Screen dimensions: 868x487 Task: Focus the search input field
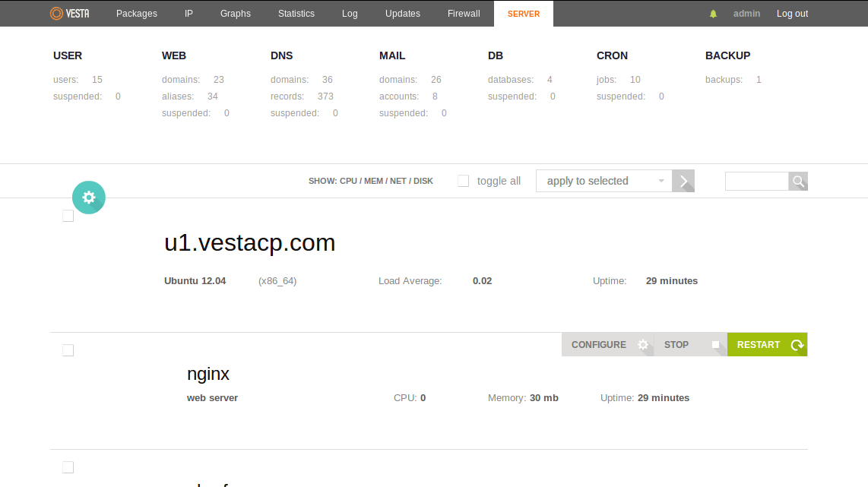pyautogui.click(x=756, y=181)
